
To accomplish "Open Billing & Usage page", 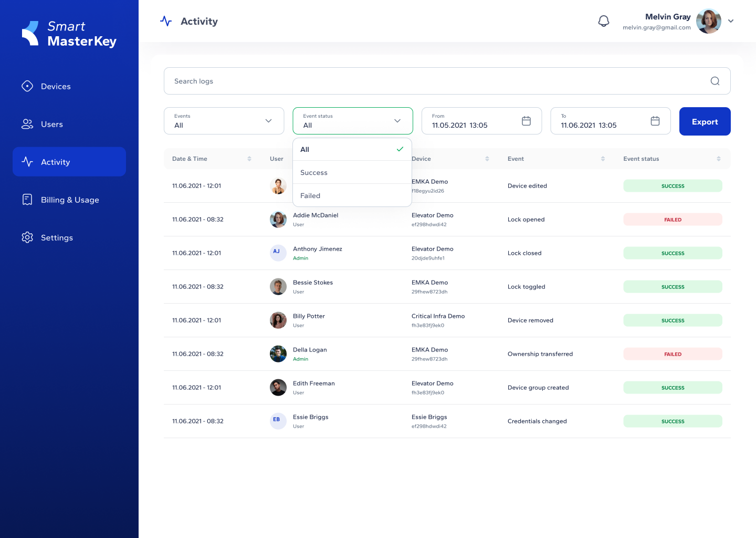I will pyautogui.click(x=70, y=200).
